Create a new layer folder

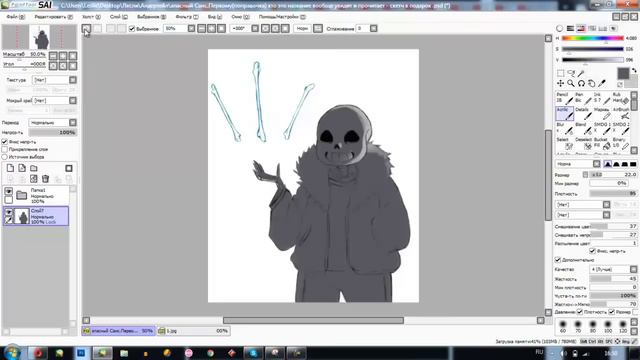pos(34,168)
